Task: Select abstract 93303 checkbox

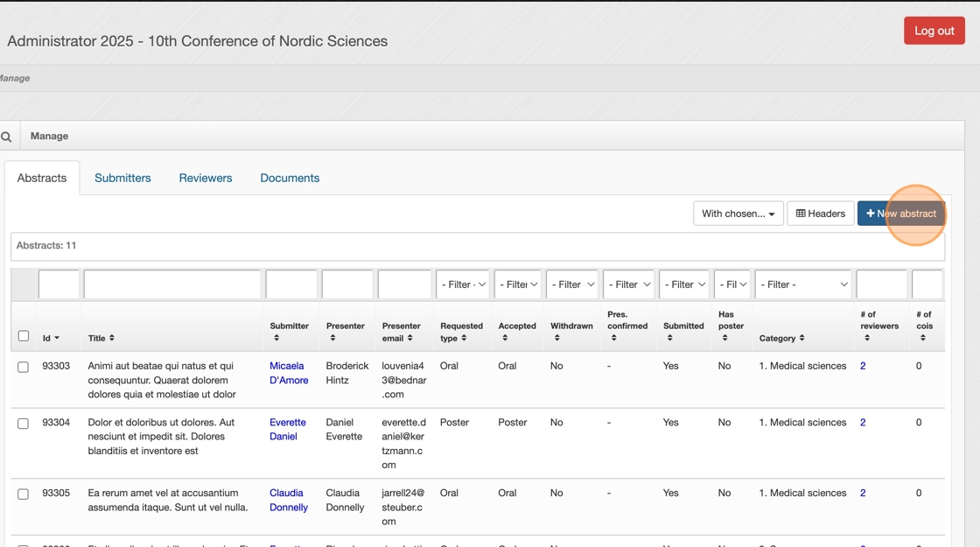Action: (x=24, y=367)
